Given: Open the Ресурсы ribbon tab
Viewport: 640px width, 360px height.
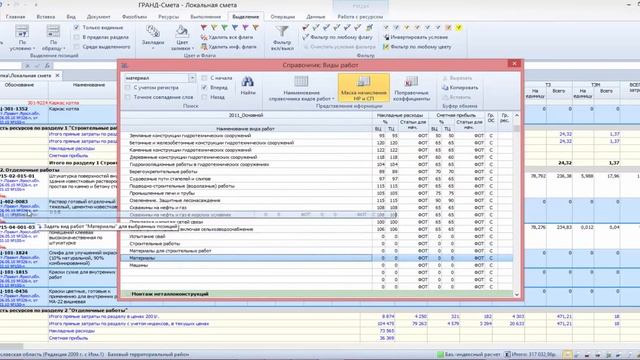Looking at the screenshot, I should point(168,17).
